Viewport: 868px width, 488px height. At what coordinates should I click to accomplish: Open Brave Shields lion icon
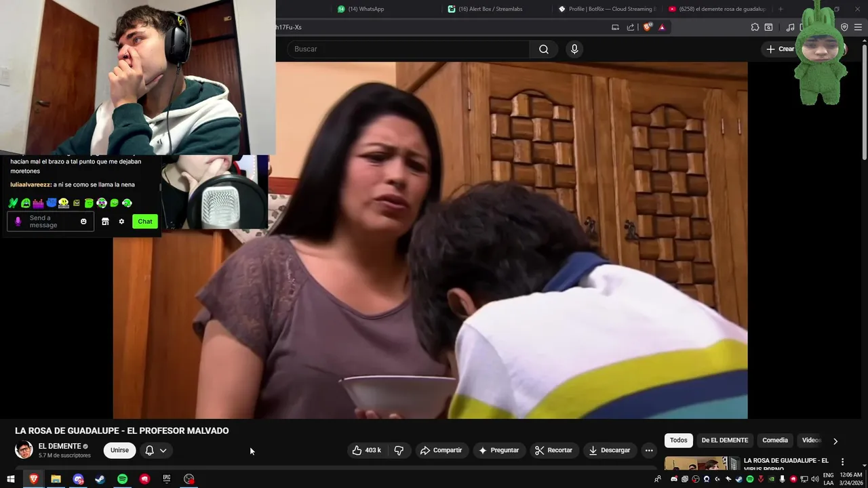648,27
